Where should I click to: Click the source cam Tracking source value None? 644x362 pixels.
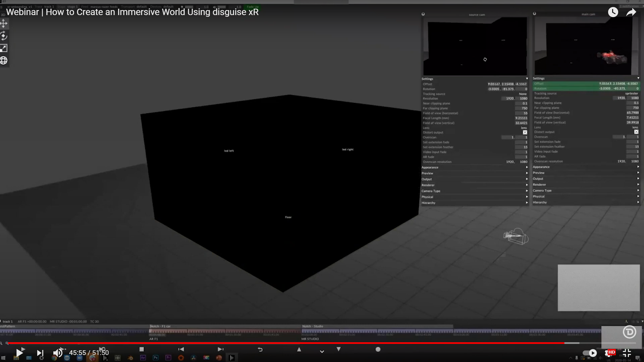pyautogui.click(x=522, y=94)
